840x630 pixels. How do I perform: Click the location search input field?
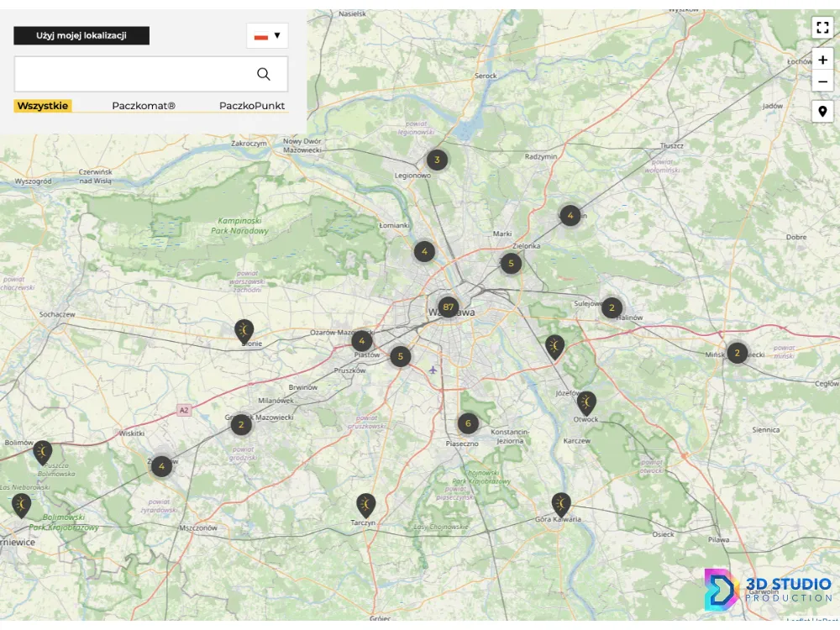point(134,74)
